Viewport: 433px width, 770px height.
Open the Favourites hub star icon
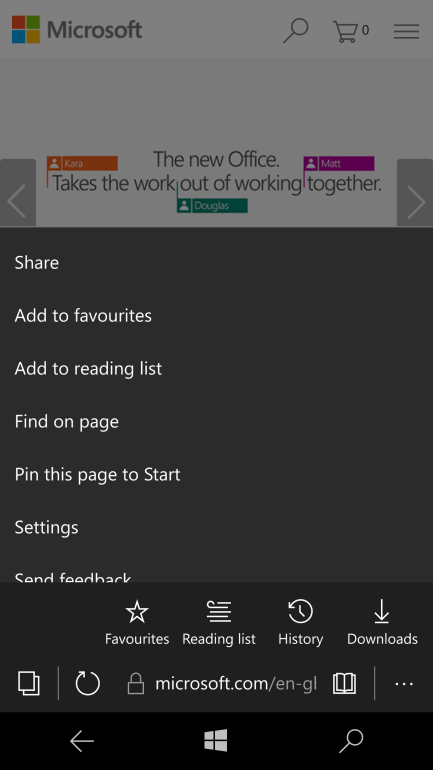136,612
